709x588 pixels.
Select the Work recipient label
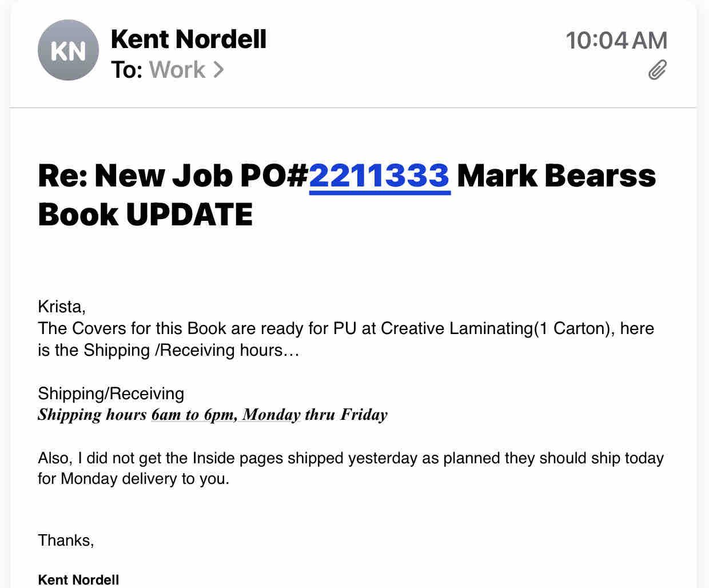tap(177, 70)
